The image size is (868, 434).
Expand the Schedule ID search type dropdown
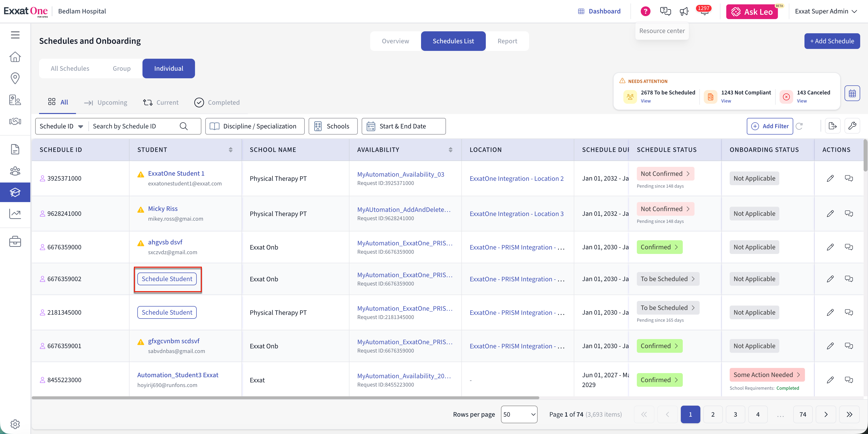pyautogui.click(x=61, y=126)
